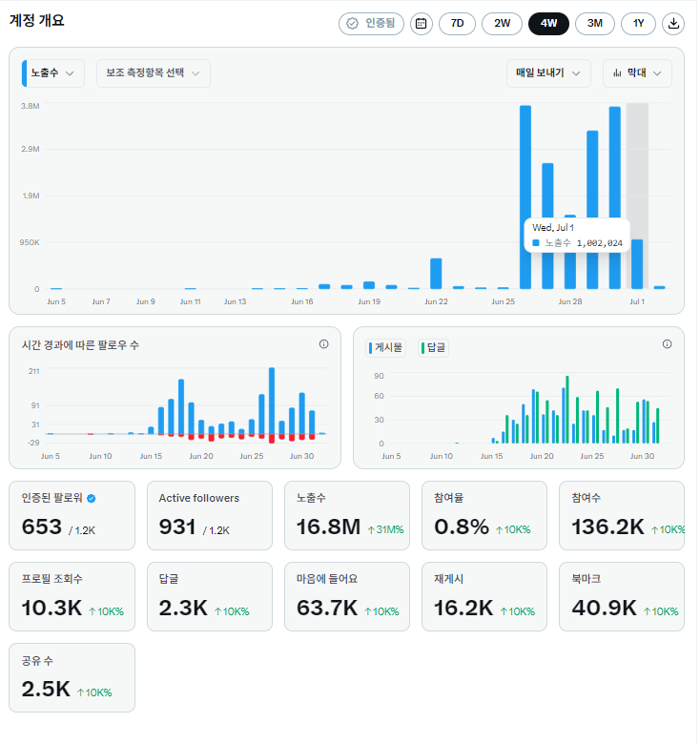This screenshot has height=744, width=700.
Task: Toggle the 게시물 series legend
Action: tap(386, 348)
